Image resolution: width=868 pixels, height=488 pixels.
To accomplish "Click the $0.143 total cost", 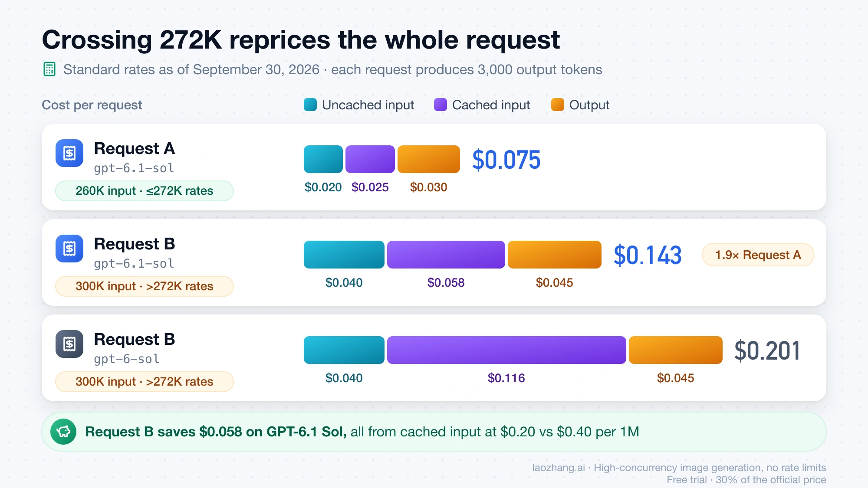I will (x=648, y=255).
